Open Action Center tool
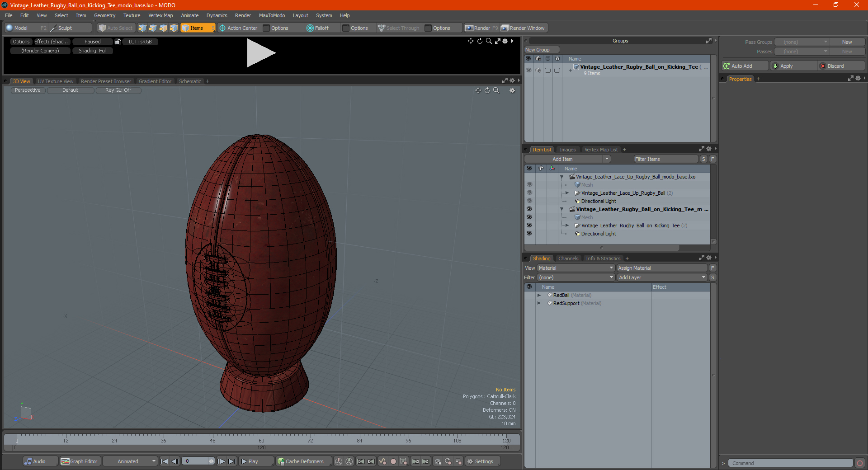 tap(238, 28)
